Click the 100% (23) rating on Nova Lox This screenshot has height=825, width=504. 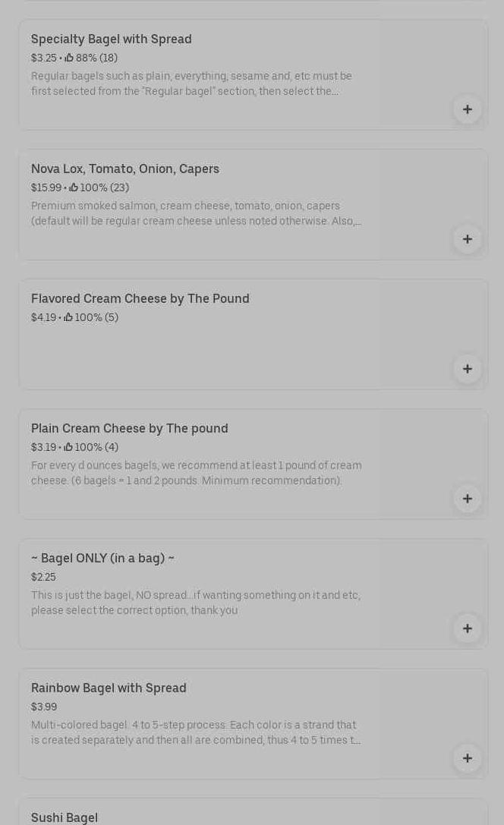coord(99,188)
